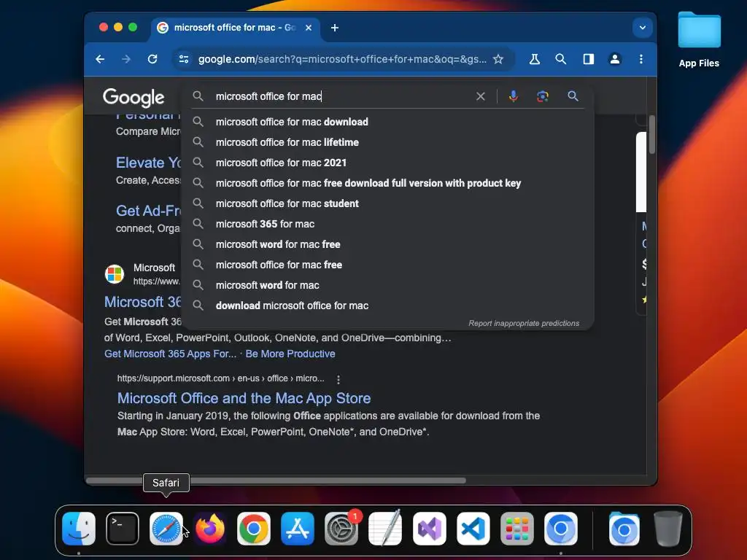
Task: Open Chrome Labs flask icon
Action: coord(535,59)
